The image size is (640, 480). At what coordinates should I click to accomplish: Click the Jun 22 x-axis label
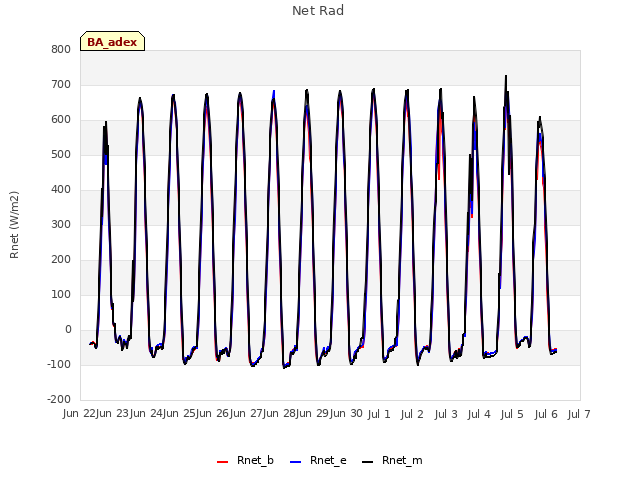coord(79,414)
